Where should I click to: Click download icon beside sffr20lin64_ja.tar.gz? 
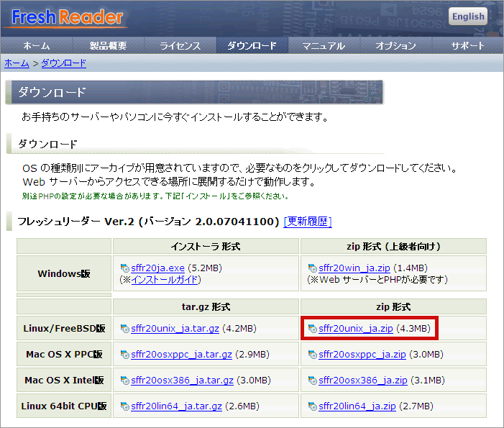(x=124, y=406)
